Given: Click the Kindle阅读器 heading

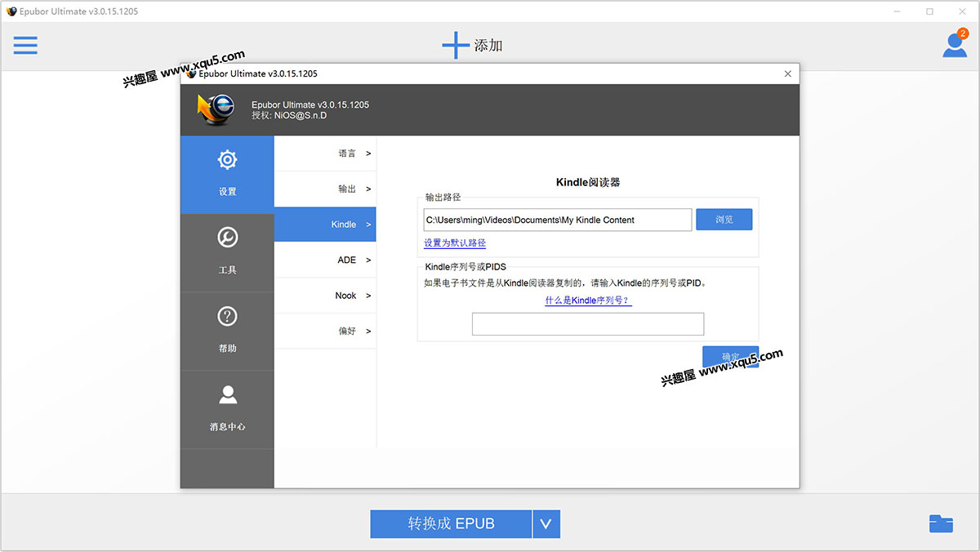Looking at the screenshot, I should [x=588, y=182].
